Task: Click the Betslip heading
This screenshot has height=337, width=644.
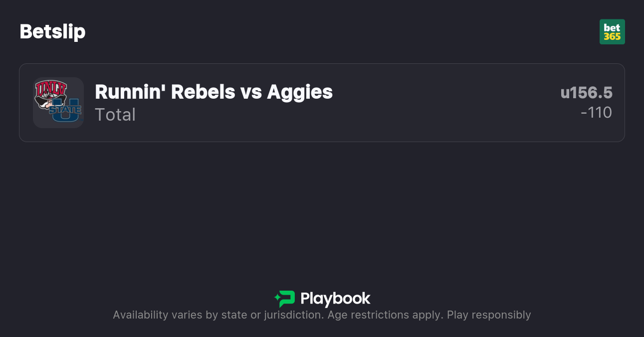Action: [x=52, y=32]
